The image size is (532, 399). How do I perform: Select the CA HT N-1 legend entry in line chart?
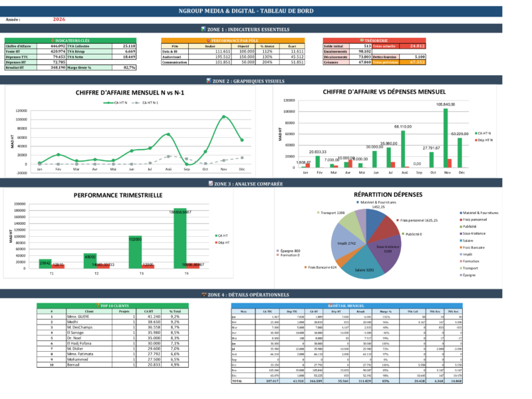click(x=150, y=103)
